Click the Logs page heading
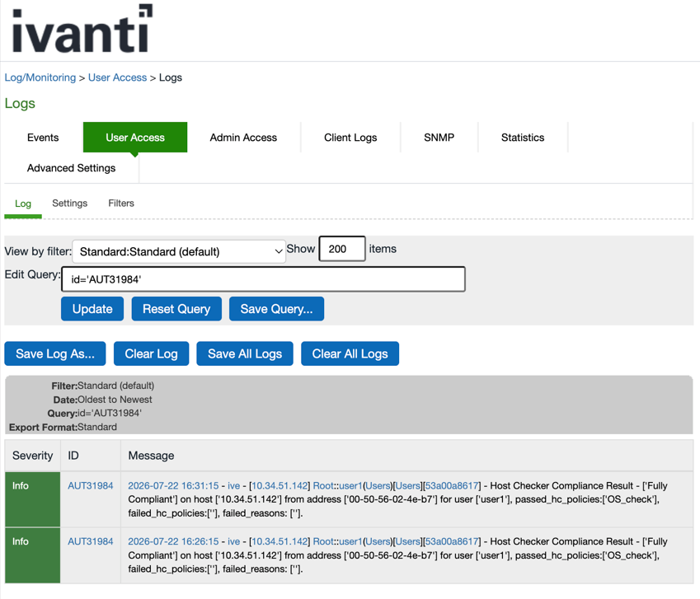The width and height of the screenshot is (700, 599). pos(20,104)
